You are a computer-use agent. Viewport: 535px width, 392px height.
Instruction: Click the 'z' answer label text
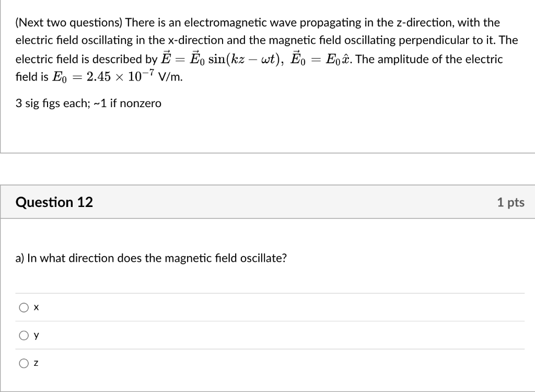36,363
